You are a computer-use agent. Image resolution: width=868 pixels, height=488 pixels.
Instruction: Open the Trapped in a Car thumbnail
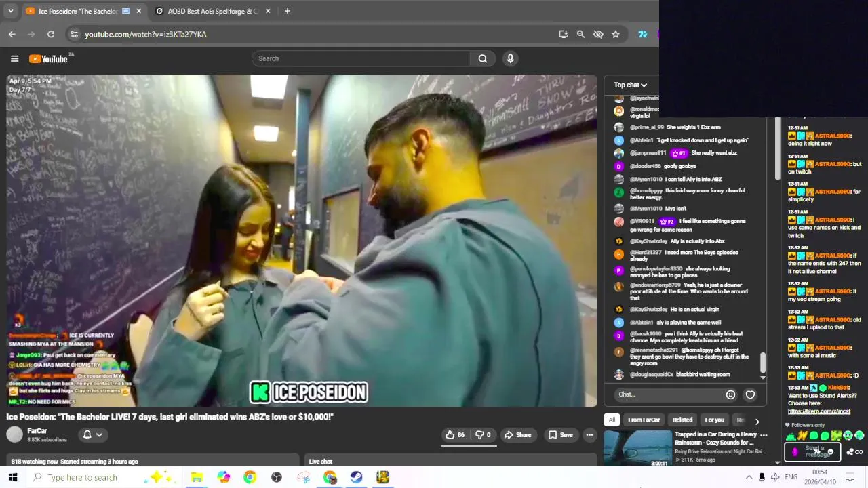[637, 448]
